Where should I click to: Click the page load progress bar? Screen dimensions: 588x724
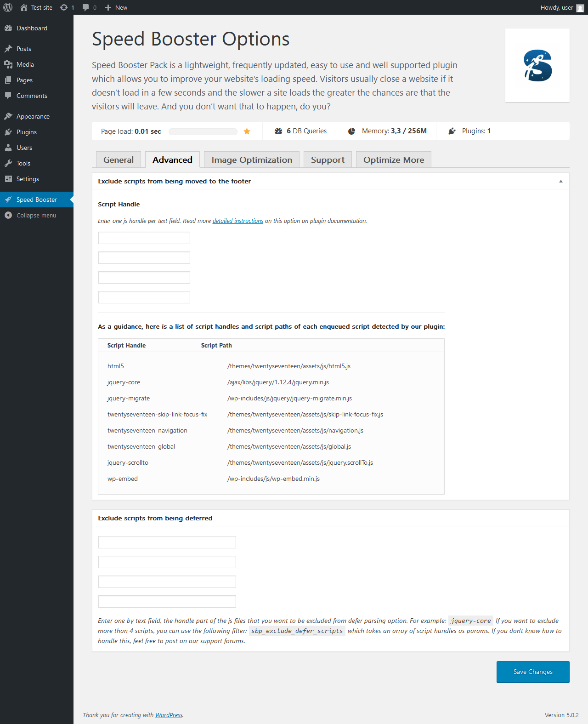203,131
